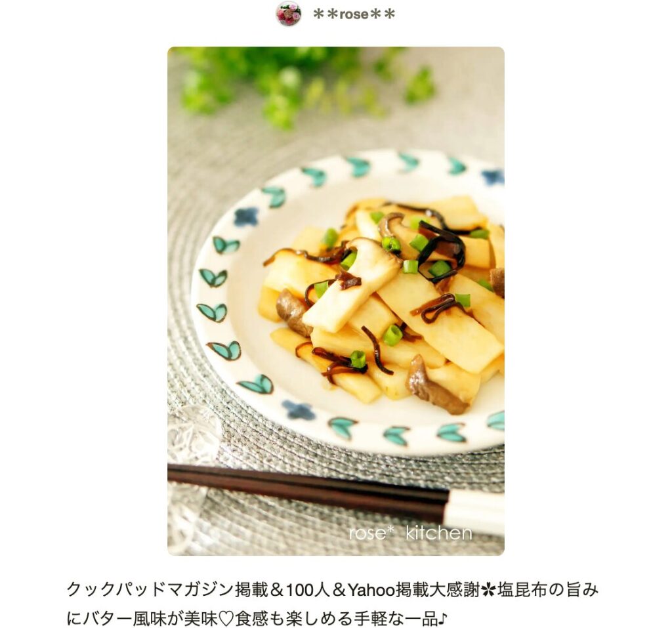Click the brown mushroom piece at the dish bottom

coord(433,386)
